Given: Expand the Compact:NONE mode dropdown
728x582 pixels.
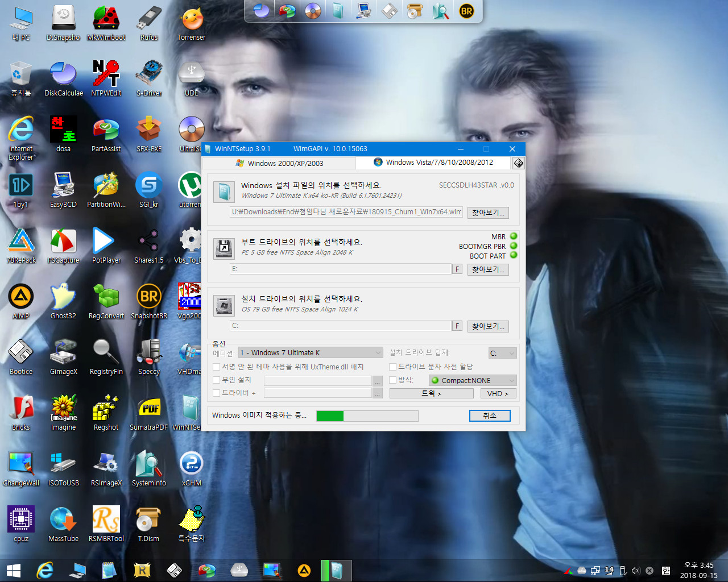Looking at the screenshot, I should pos(473,380).
